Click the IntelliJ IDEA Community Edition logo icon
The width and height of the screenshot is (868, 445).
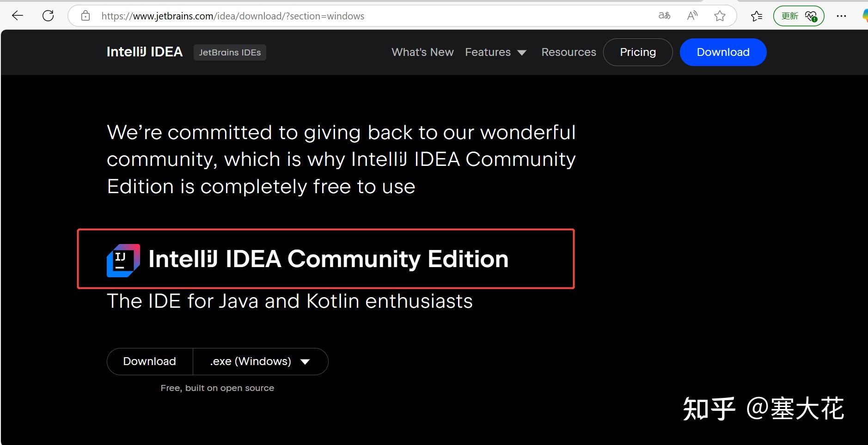pyautogui.click(x=123, y=261)
